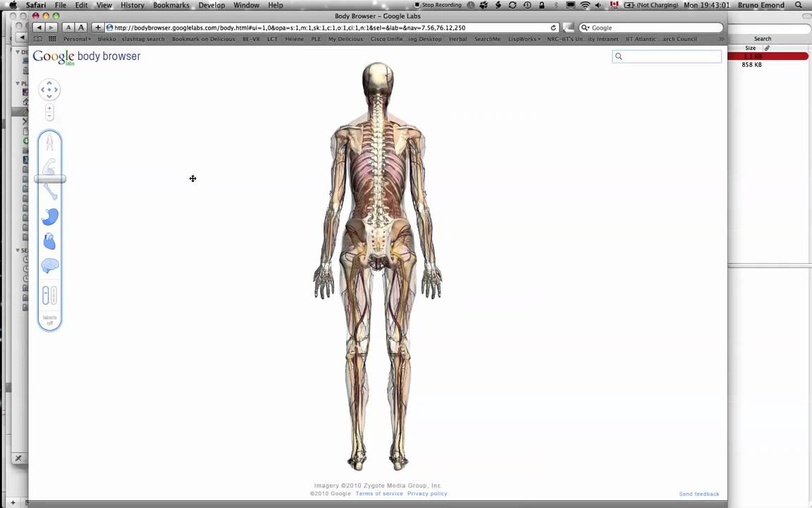812x508 pixels.
Task: Pan the view up with top arrow
Action: coord(49,83)
